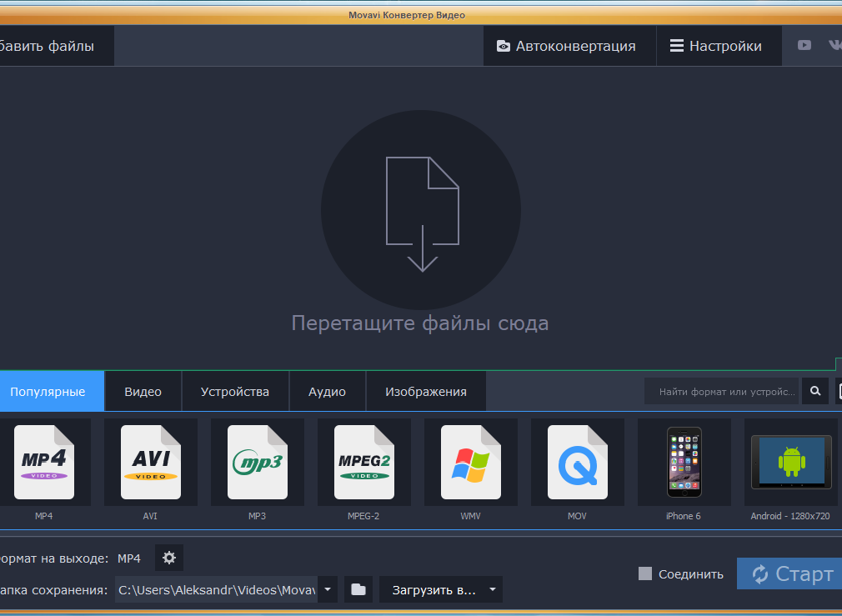This screenshot has height=616, width=842.
Task: Click the format search magnifier icon
Action: click(815, 391)
